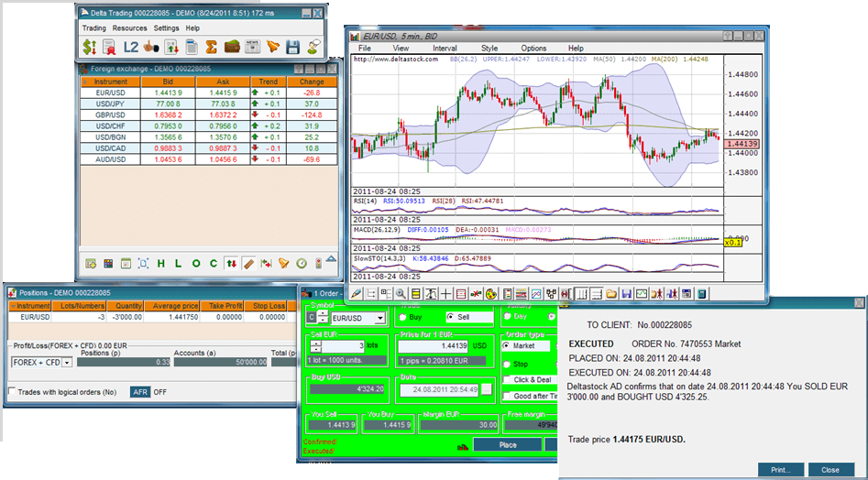Open the Style menu in chart window

coord(489,49)
